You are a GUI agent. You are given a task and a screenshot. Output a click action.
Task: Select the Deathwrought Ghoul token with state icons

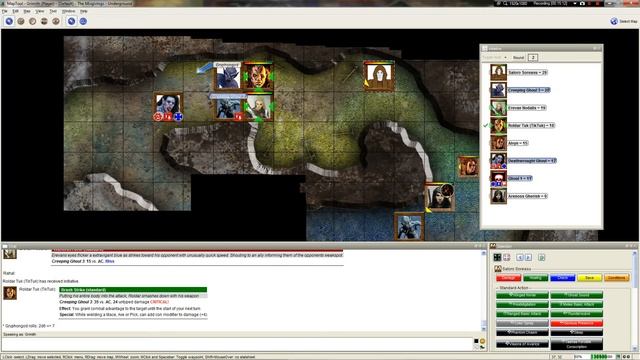168,107
